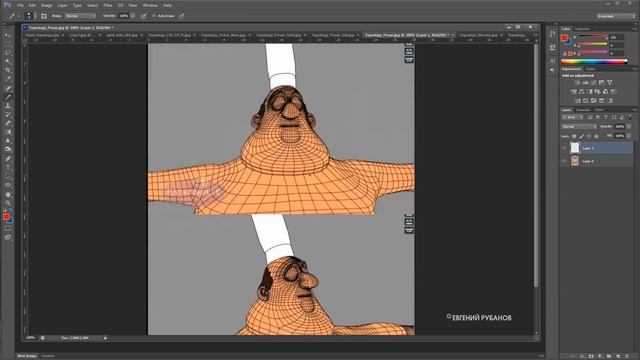
Task: Switch to the Channels tab
Action: [x=583, y=110]
